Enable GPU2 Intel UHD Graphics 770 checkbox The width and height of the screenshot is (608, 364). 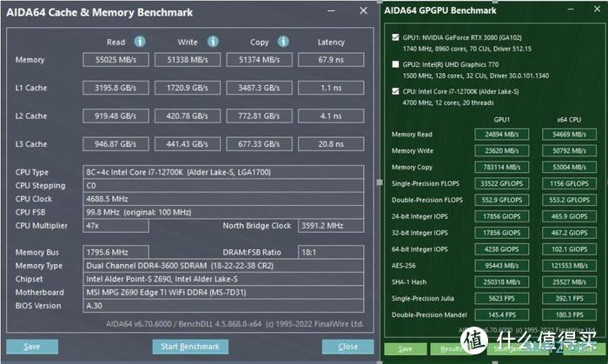pyautogui.click(x=395, y=64)
